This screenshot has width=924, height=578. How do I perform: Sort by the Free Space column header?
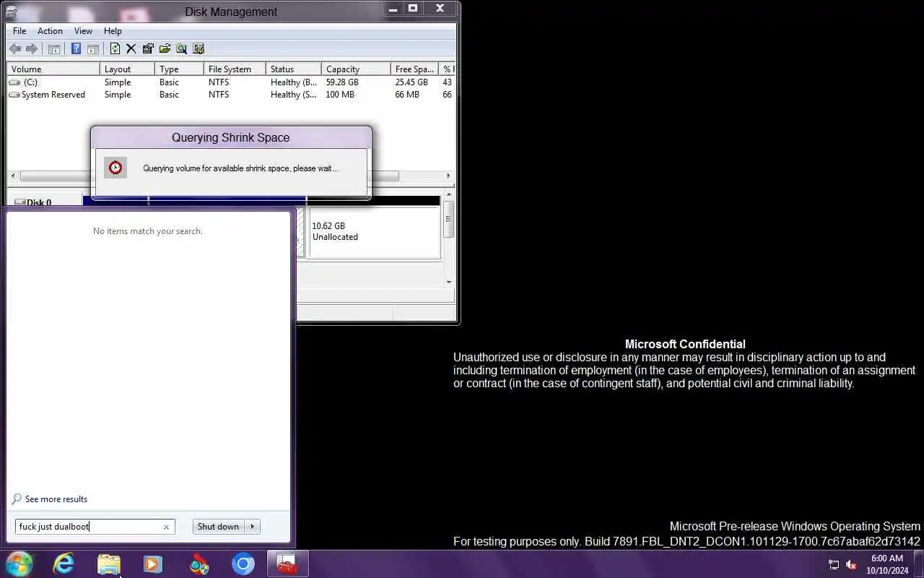click(414, 69)
